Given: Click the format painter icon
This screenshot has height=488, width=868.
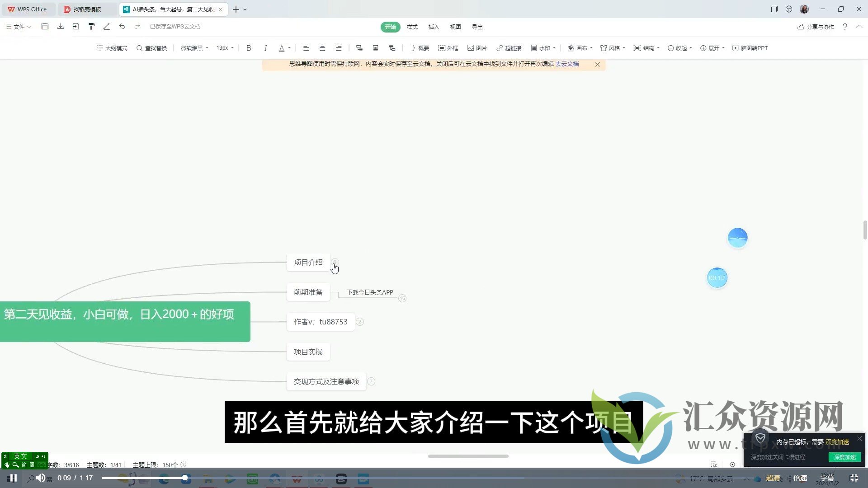Looking at the screenshot, I should (x=91, y=27).
